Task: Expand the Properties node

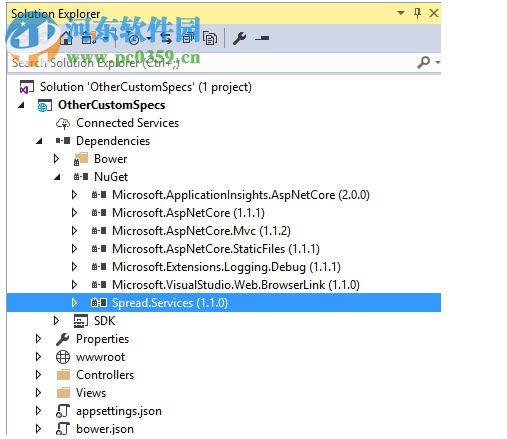Action: pos(38,339)
